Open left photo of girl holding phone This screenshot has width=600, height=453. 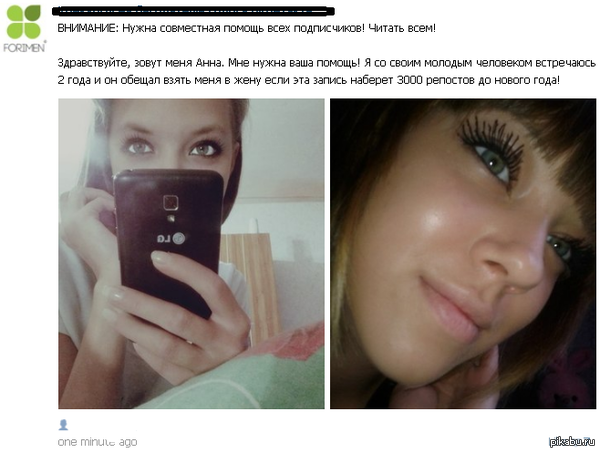coord(191,254)
